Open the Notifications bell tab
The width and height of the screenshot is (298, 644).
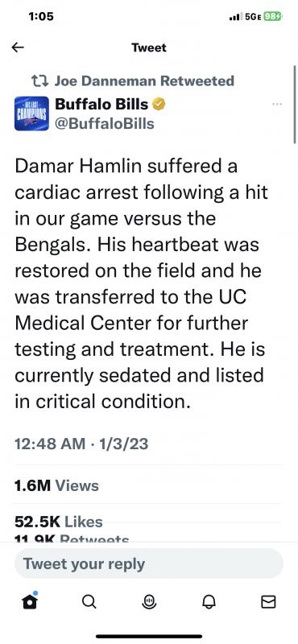click(209, 601)
